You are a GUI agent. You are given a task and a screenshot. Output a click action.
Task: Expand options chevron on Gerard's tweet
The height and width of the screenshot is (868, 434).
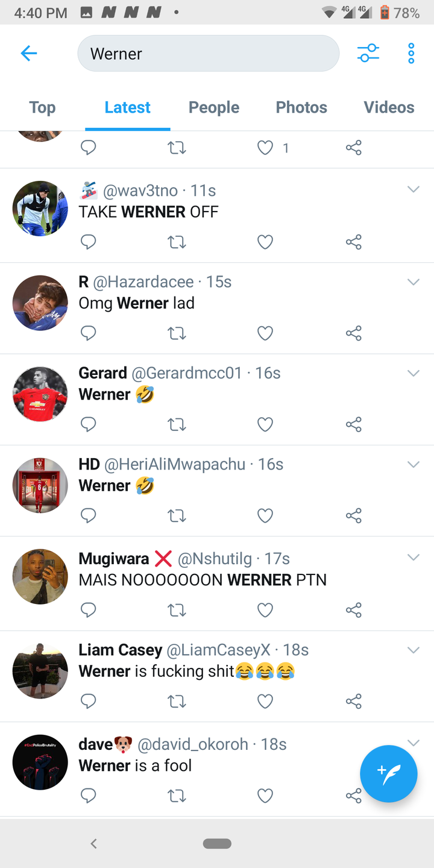[x=413, y=373]
